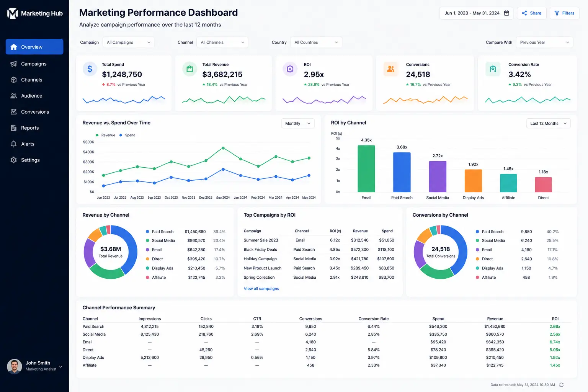Screen dimensions: 588x392
Task: Click the red Direct ROI bar
Action: pyautogui.click(x=543, y=185)
